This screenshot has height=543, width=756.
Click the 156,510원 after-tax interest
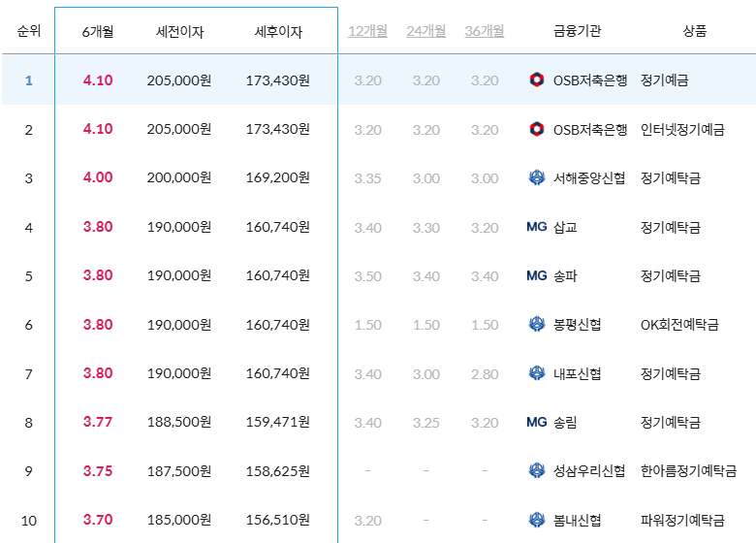[x=278, y=521]
